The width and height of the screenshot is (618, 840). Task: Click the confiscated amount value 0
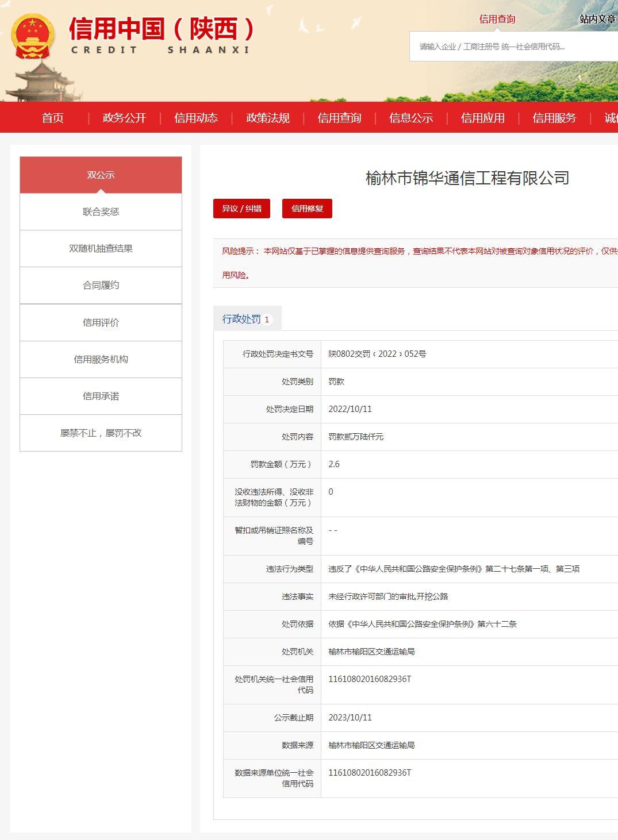[331, 492]
